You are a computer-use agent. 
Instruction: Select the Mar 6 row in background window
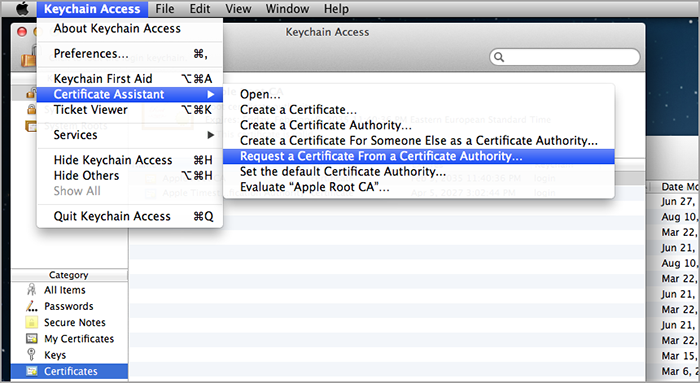click(673, 371)
